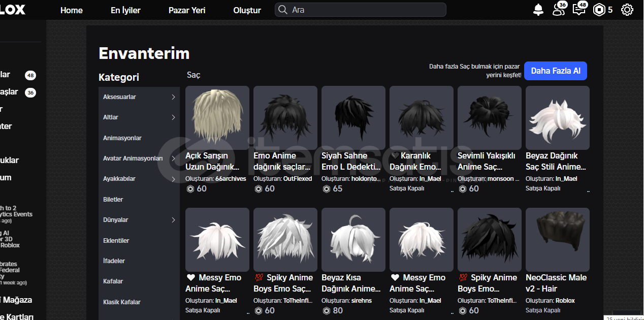Go to the Home tab

[72, 10]
